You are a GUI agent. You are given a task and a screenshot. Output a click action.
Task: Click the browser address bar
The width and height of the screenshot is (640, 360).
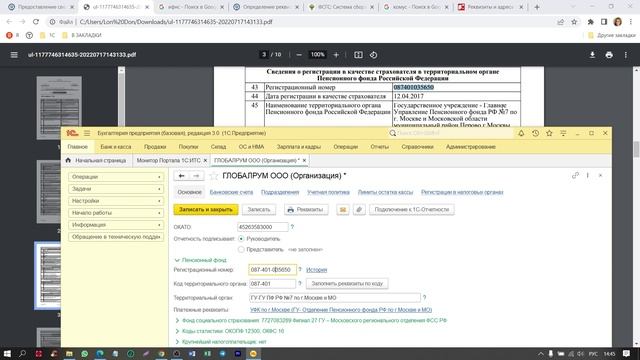coord(302,22)
